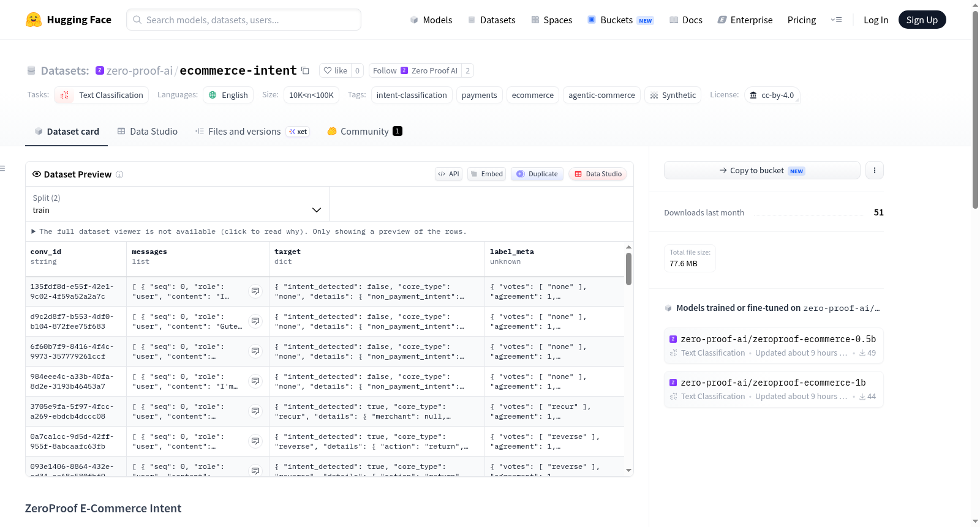This screenshot has height=527, width=980.
Task: Open the more navigation menu icon
Action: click(836, 20)
